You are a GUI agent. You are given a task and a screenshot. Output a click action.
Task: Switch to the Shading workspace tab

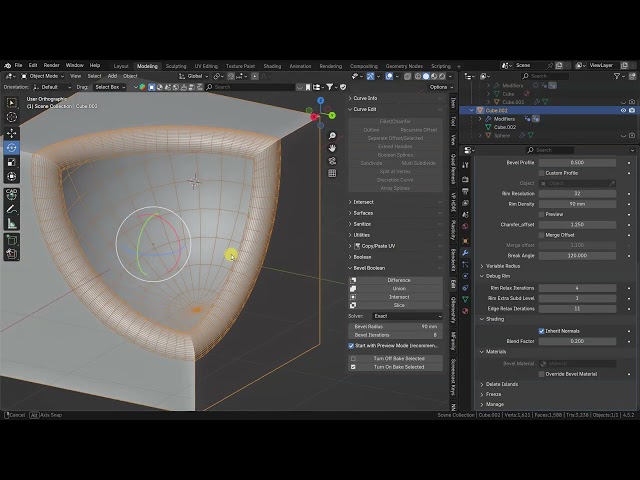272,66
